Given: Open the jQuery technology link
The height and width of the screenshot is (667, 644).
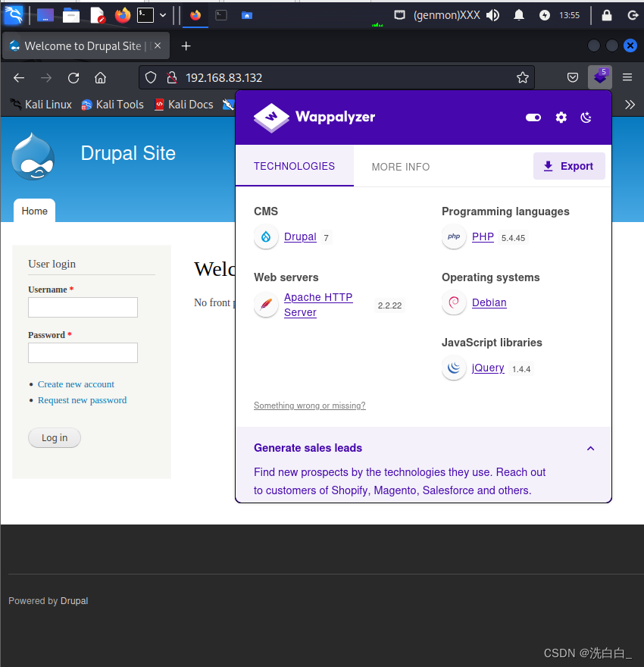Looking at the screenshot, I should (x=488, y=368).
